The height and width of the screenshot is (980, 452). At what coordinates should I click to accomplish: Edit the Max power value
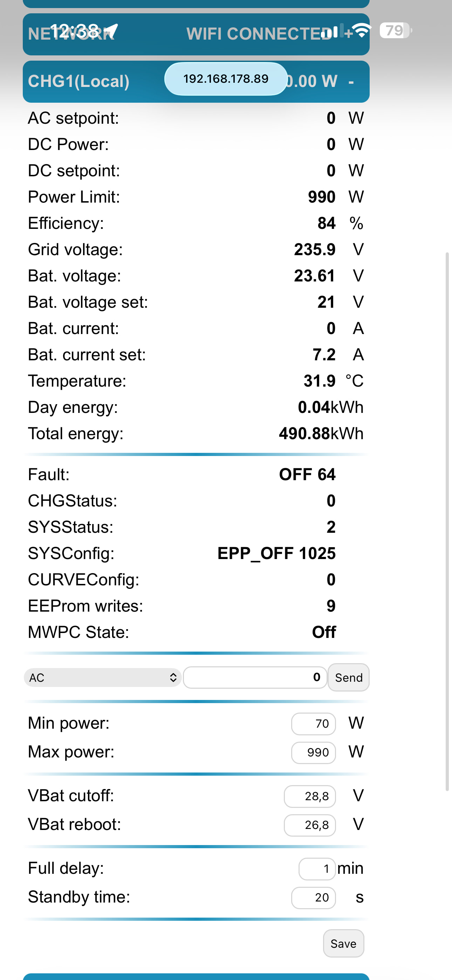coord(314,753)
